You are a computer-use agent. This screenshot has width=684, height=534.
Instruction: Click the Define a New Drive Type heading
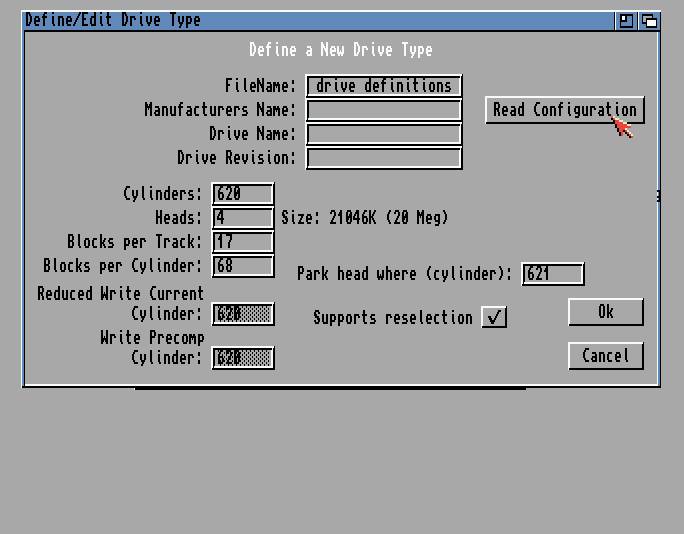tap(340, 50)
